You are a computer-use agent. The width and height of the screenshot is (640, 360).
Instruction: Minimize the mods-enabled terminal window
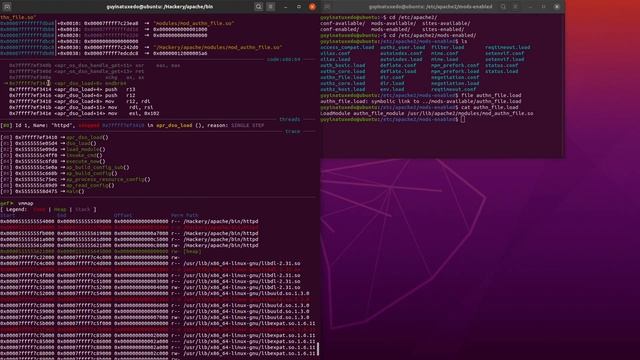[x=530, y=7]
